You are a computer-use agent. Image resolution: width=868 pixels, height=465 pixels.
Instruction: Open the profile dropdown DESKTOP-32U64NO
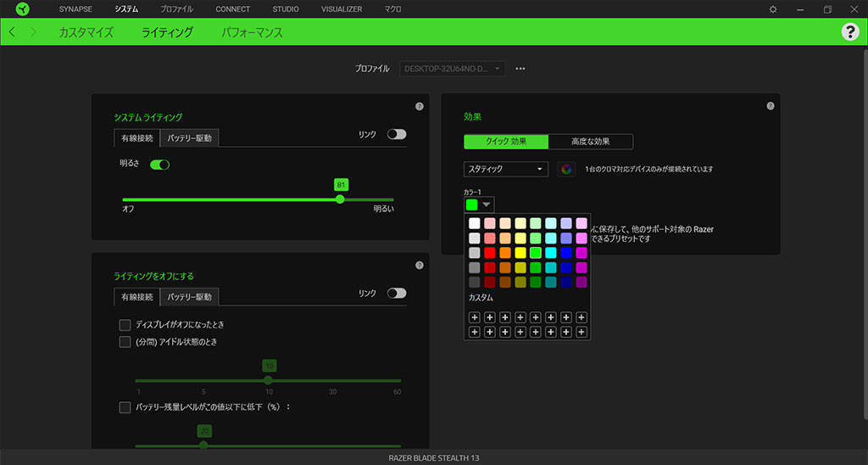(x=453, y=69)
